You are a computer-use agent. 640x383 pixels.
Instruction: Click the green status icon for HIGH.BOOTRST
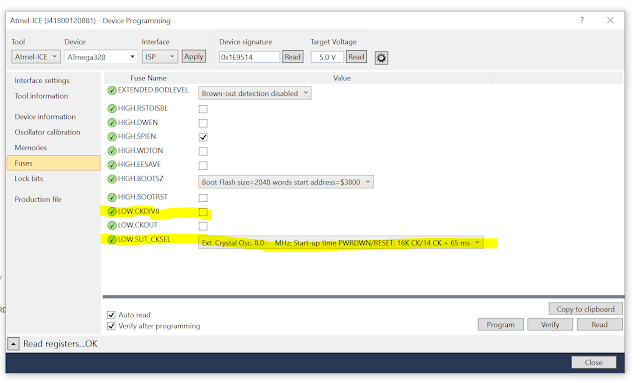[x=112, y=197]
